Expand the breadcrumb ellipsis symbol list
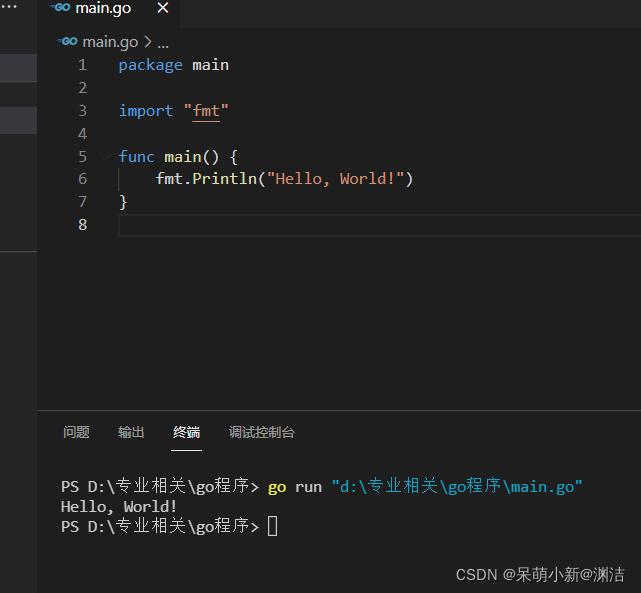641x593 pixels. coord(164,43)
